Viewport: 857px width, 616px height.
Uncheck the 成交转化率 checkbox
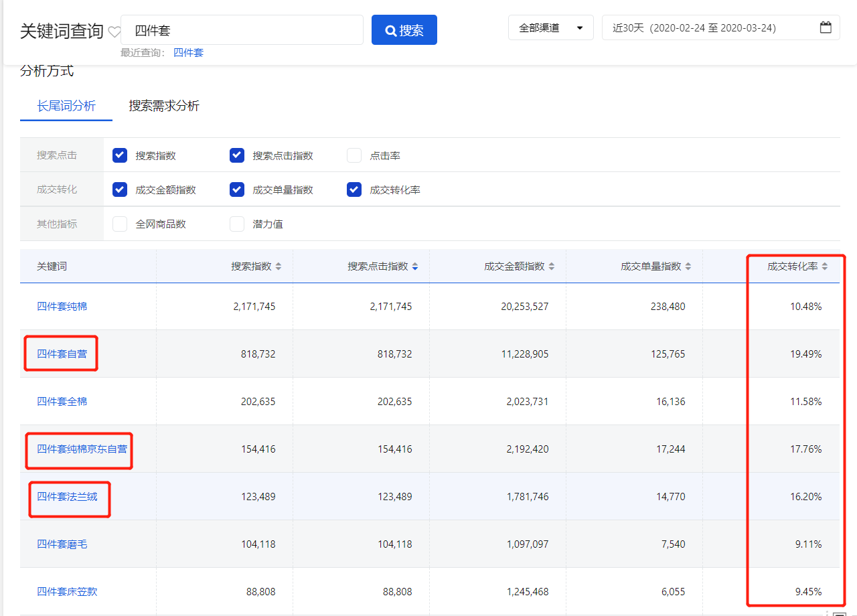pos(354,189)
